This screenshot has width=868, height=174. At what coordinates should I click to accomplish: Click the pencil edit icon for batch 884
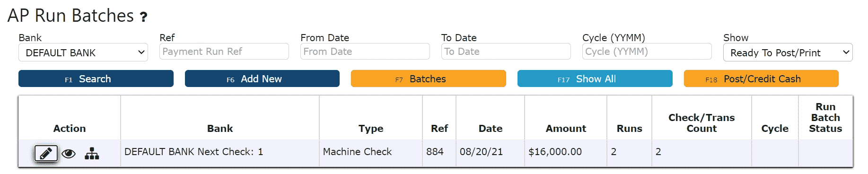[x=46, y=153]
